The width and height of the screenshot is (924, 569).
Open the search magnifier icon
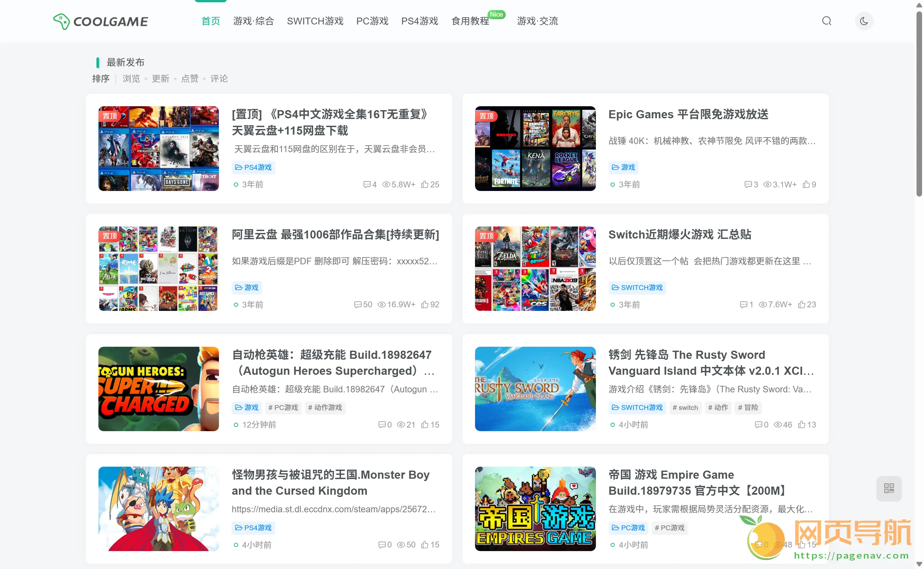click(826, 21)
